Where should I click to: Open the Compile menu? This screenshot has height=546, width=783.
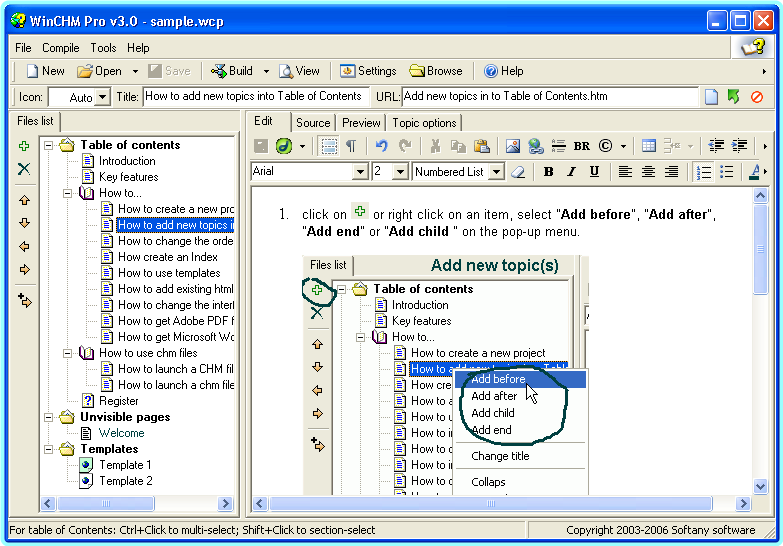(60, 48)
